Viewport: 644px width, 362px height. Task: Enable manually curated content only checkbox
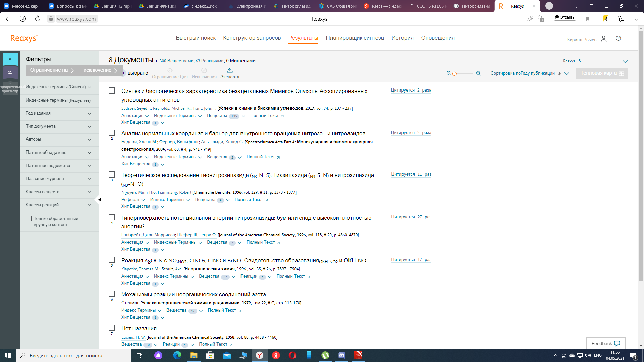(x=29, y=218)
